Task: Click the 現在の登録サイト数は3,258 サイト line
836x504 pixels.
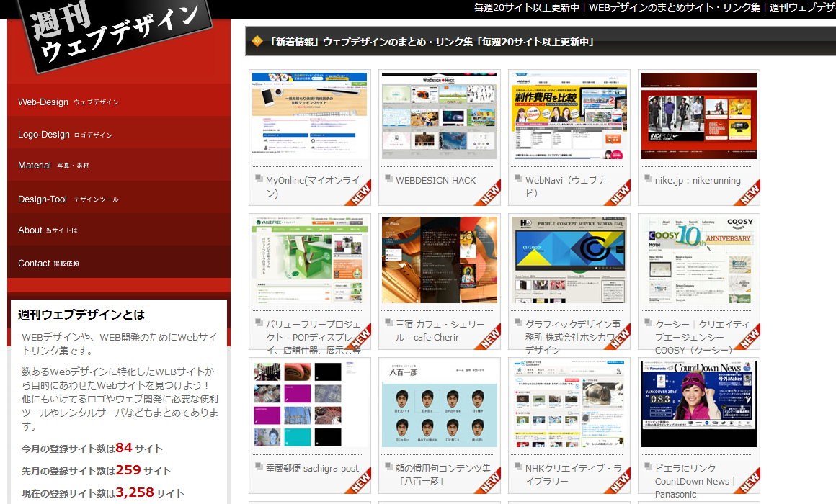Action: pyautogui.click(x=103, y=492)
